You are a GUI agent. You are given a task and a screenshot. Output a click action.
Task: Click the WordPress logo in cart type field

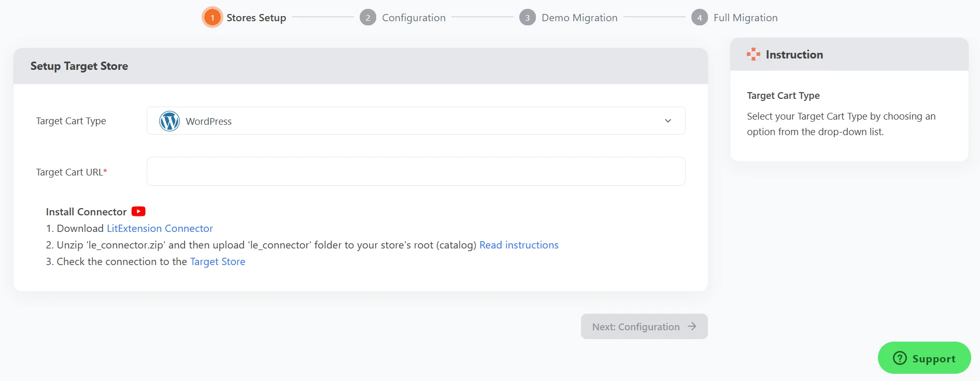point(169,121)
